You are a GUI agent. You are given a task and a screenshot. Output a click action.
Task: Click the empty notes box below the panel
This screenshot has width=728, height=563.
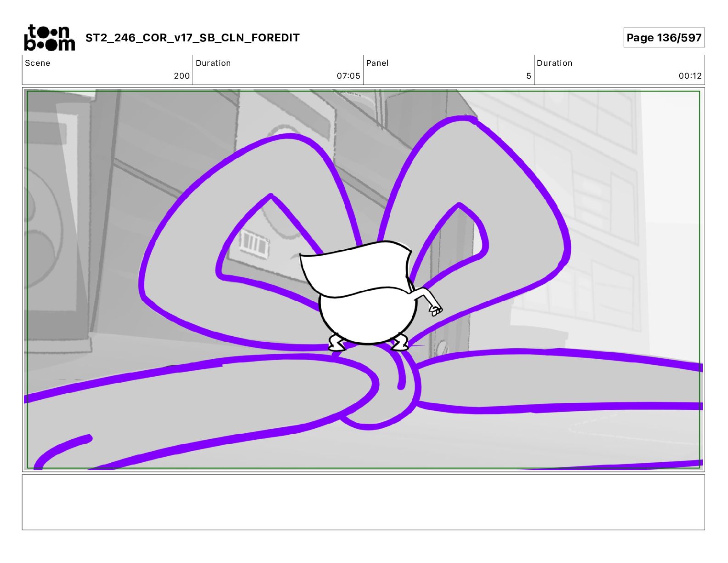click(364, 502)
